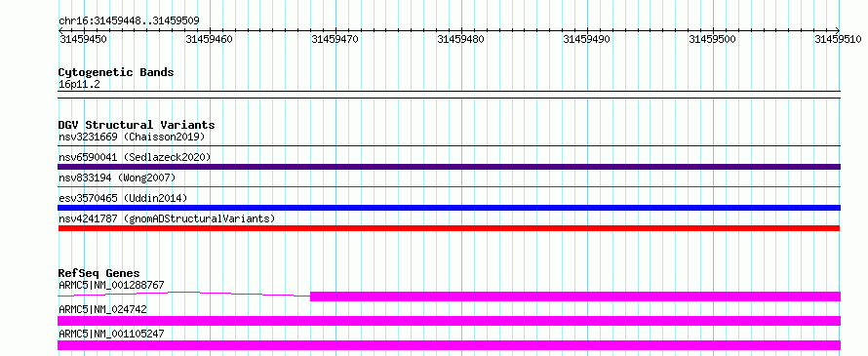Open transcript label ARMC5|NM_024742
This screenshot has height=356, width=868.
[102, 309]
